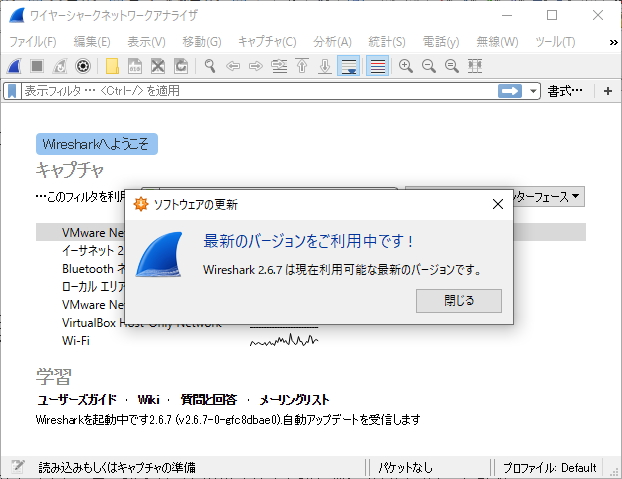Add a display filter button plus
Viewport: 622px width, 479px height.
click(608, 91)
